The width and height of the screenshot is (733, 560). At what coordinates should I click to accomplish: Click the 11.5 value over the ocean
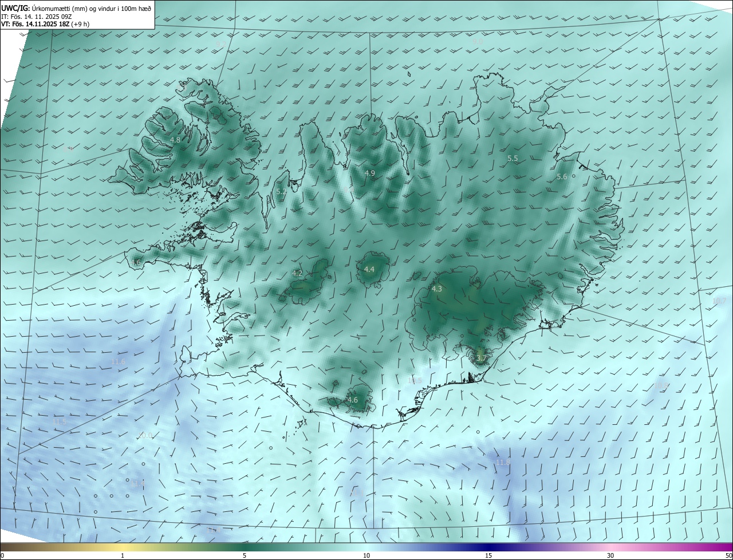pos(59,421)
